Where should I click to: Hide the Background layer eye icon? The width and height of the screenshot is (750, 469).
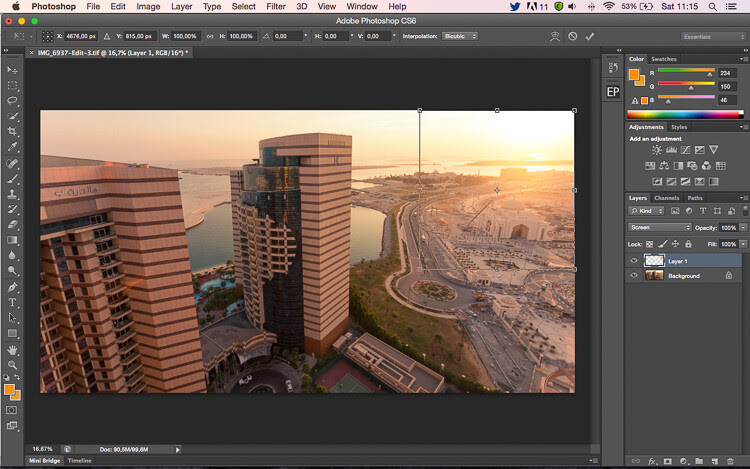click(634, 275)
